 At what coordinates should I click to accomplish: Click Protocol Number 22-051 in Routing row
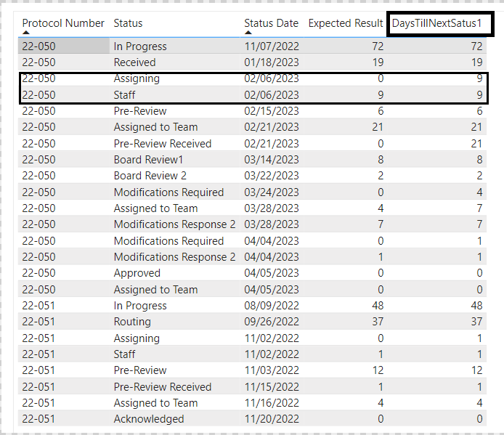38,322
